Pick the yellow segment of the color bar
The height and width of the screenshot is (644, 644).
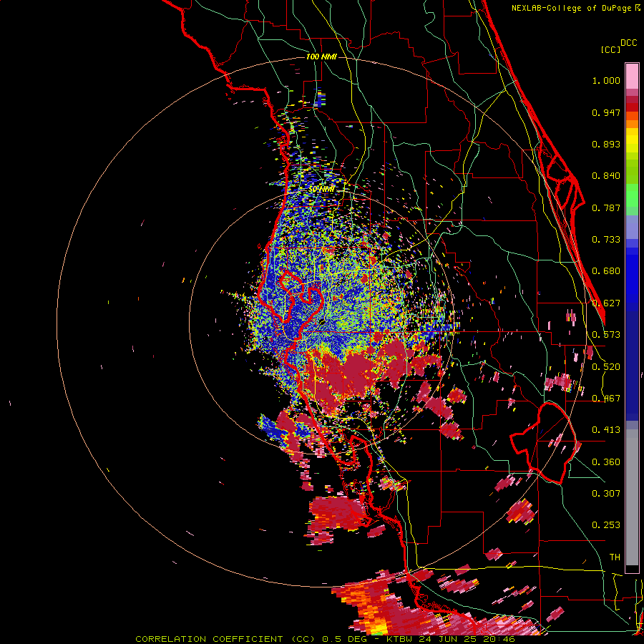click(x=632, y=141)
